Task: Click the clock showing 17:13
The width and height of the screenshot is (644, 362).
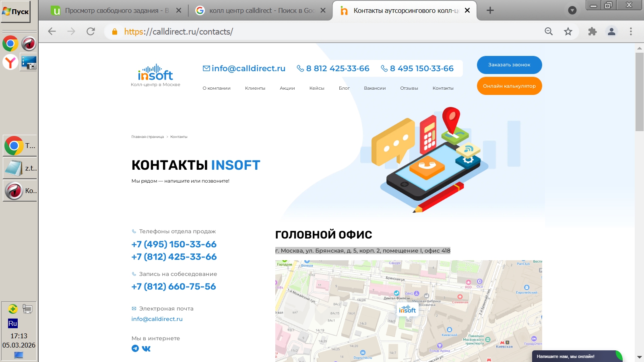Action: [x=19, y=336]
